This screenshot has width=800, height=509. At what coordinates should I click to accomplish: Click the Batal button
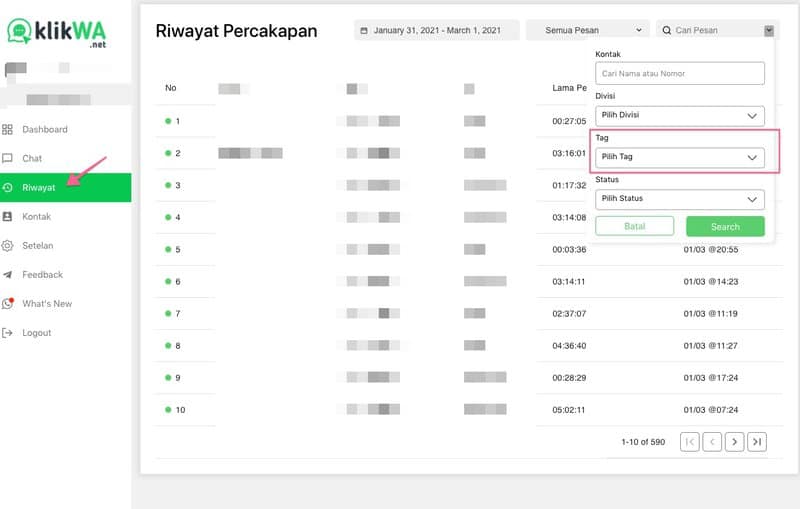click(635, 226)
